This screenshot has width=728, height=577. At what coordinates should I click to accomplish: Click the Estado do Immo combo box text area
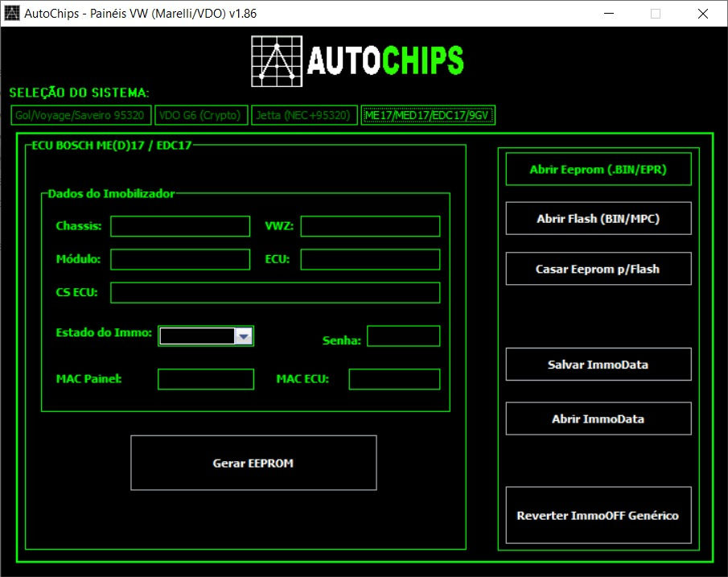pos(197,336)
